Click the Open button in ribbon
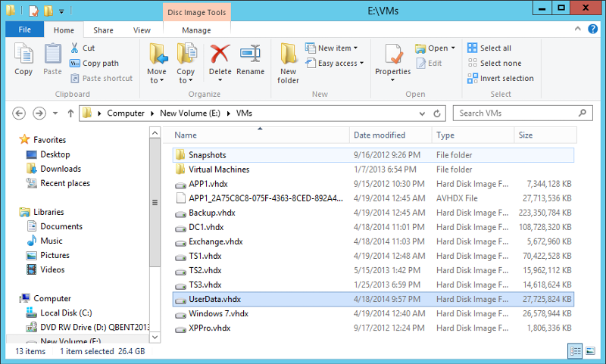The image size is (606, 364). pyautogui.click(x=431, y=48)
